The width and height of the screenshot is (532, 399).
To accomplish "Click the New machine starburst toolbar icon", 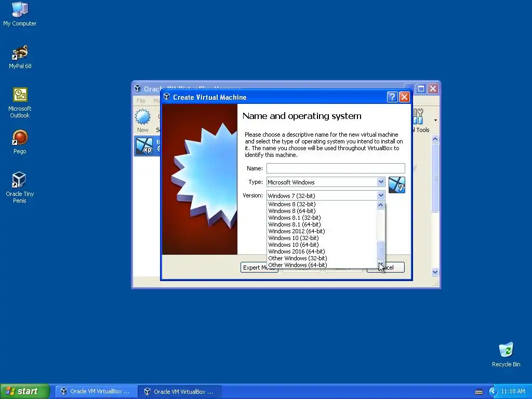I will (142, 117).
